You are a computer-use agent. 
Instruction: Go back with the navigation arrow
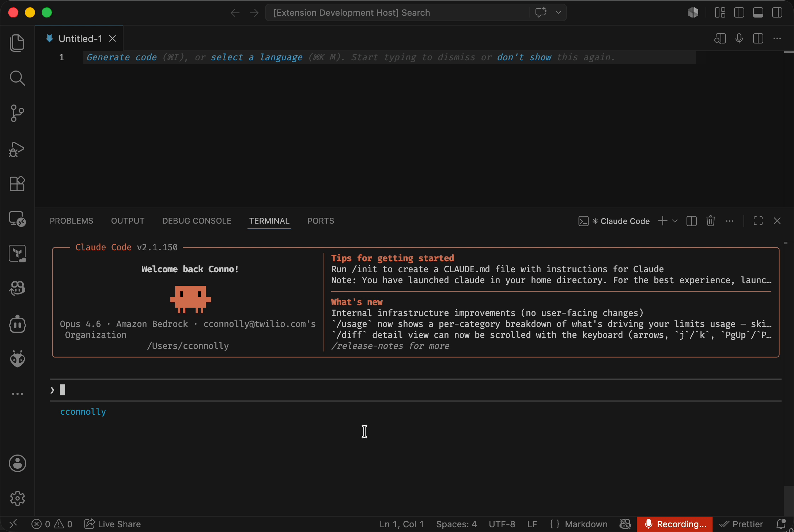point(235,13)
